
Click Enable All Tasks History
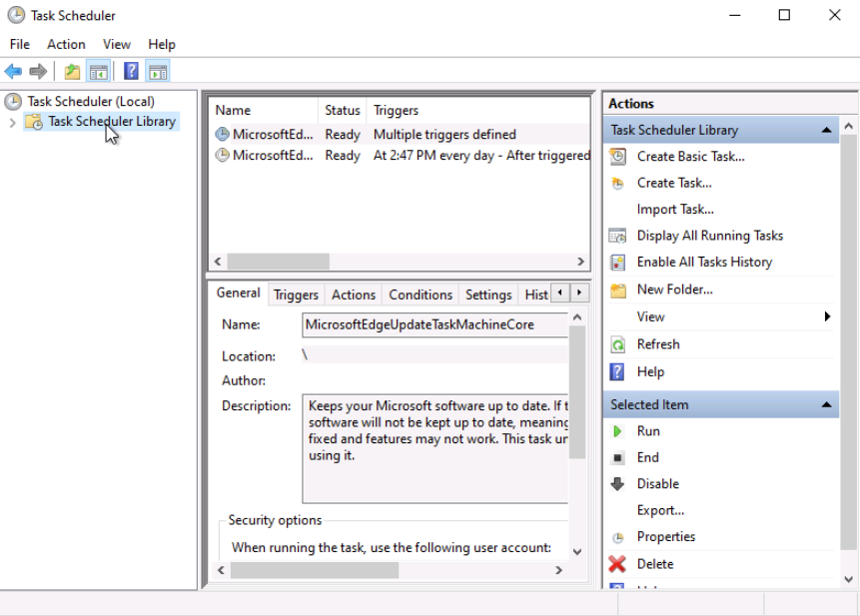[x=704, y=262]
